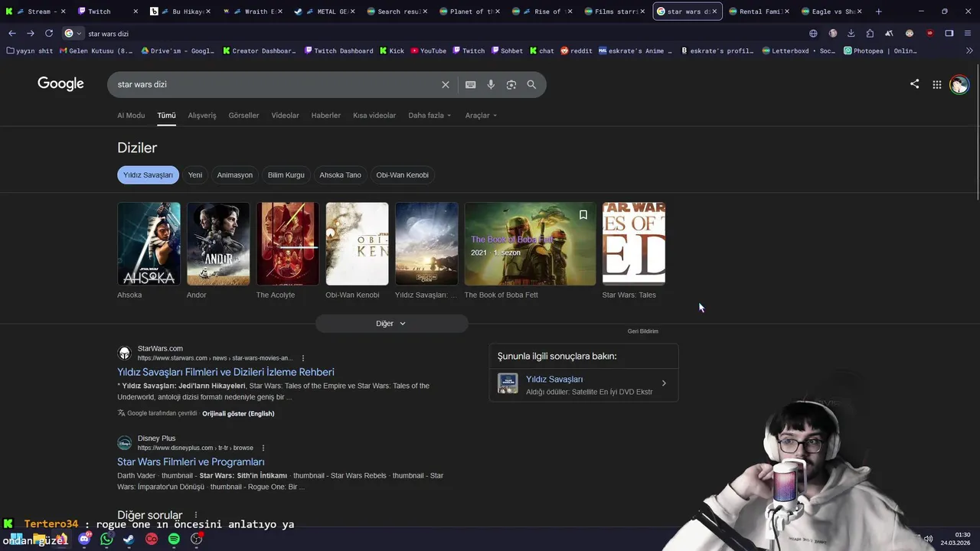Show more bookmarks with the double chevron
This screenshot has height=551, width=980.
[x=969, y=51]
